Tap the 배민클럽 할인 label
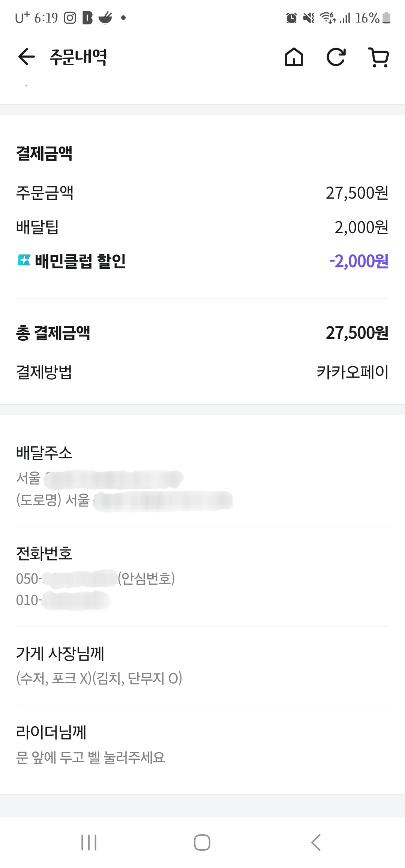405x868 pixels. pyautogui.click(x=80, y=261)
